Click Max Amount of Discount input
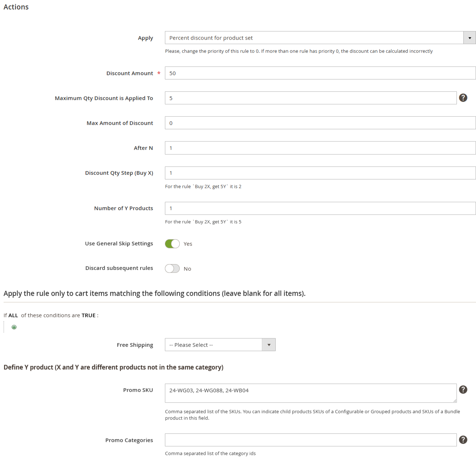This screenshot has width=476, height=462. coord(320,123)
